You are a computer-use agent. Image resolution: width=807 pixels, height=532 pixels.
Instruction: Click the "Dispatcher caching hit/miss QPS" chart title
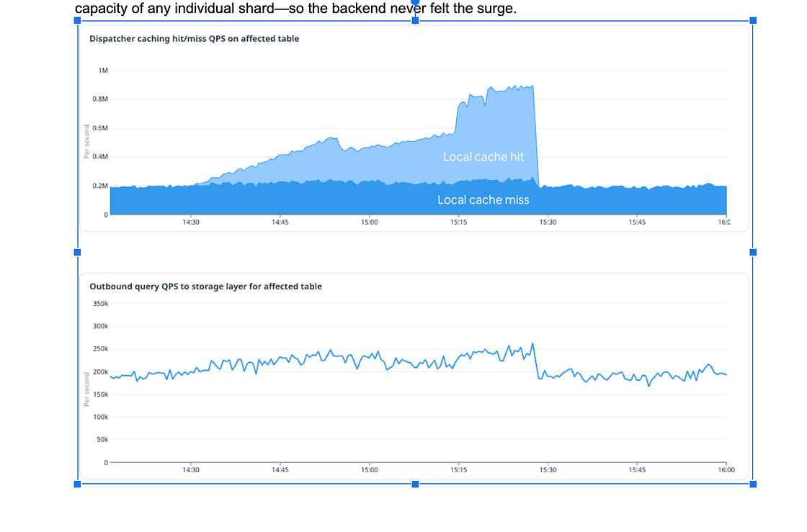coord(194,39)
